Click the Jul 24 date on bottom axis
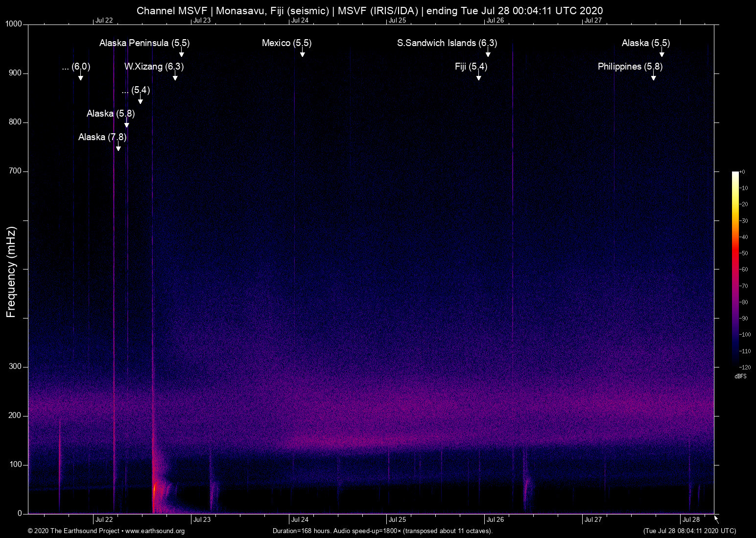This screenshot has height=538, width=756. point(300,520)
